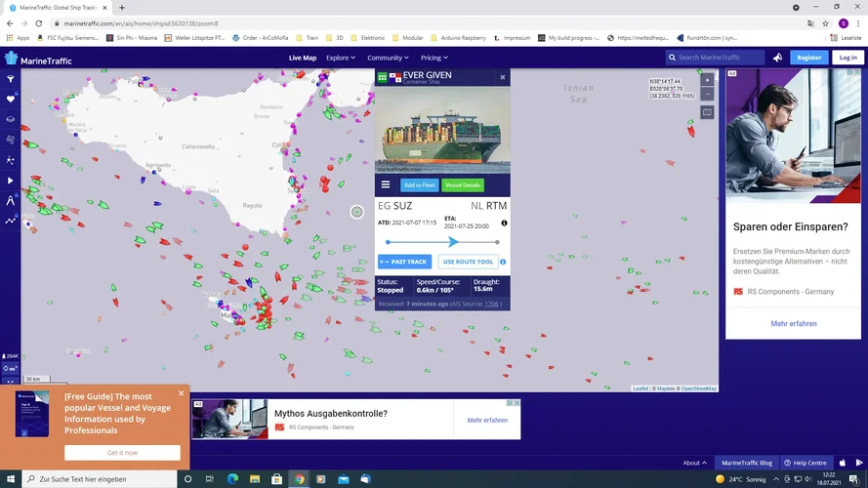Viewport: 868px width, 488px height.
Task: Open the map layers icon in sidebar
Action: [x=11, y=119]
